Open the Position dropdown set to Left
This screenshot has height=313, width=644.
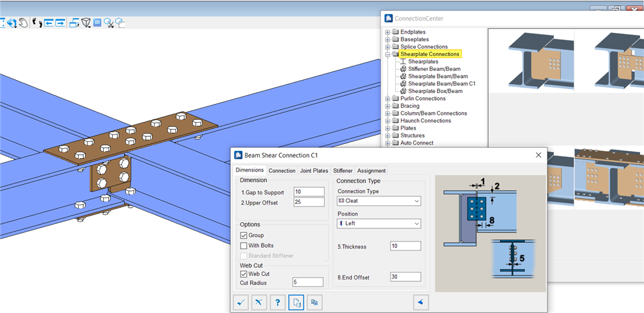(x=378, y=224)
